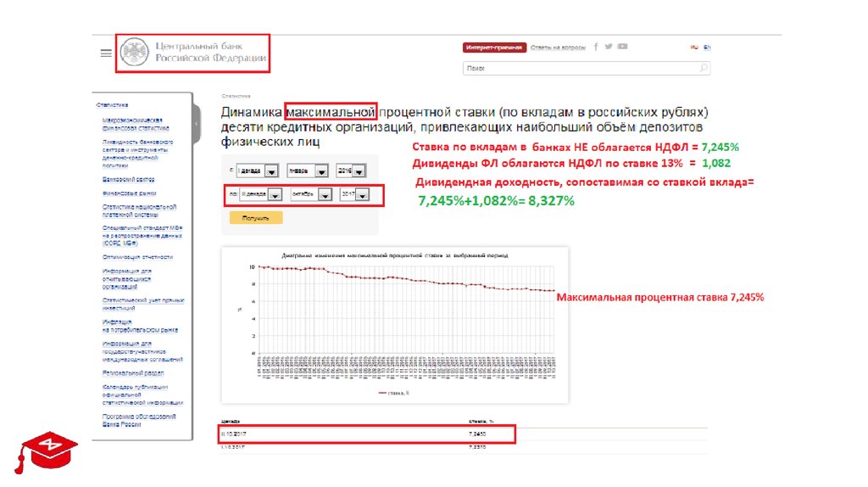Open Информация для государств-участников link
The image size is (868, 487).
(142, 351)
